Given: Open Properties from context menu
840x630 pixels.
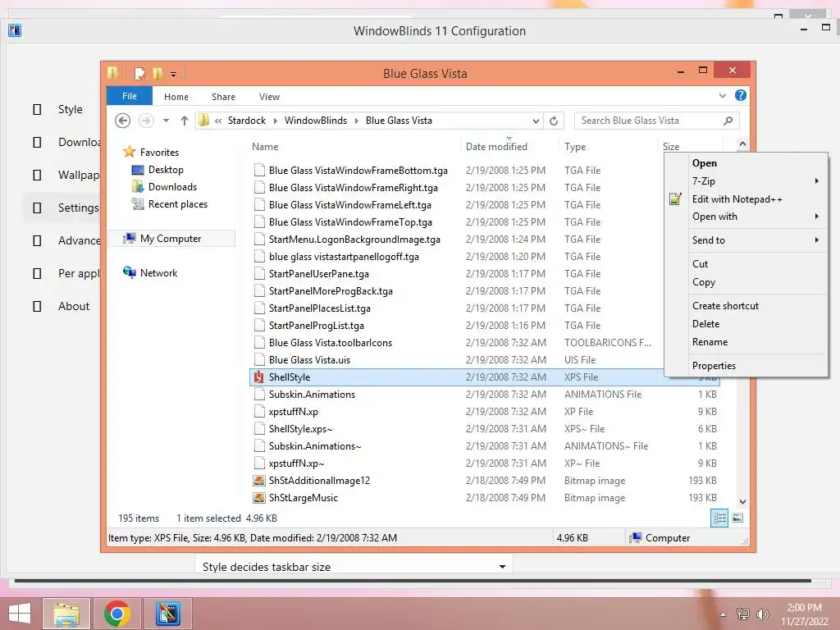Looking at the screenshot, I should point(746,365).
